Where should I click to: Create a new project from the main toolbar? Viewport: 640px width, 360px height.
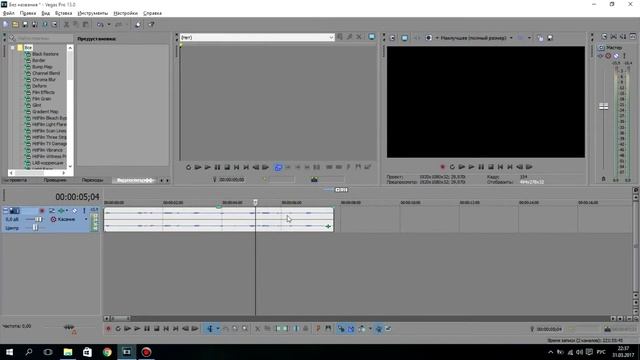click(6, 24)
